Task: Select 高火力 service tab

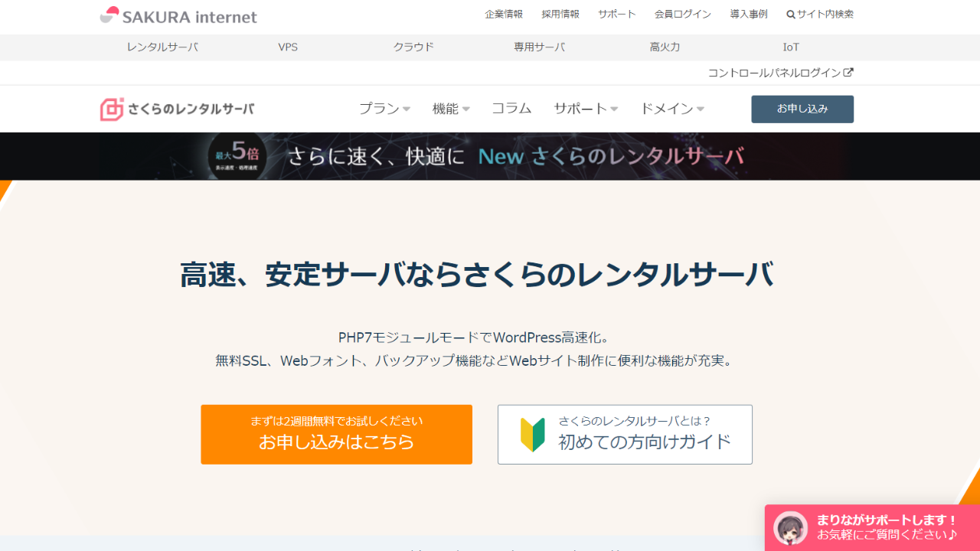Action: (x=665, y=47)
